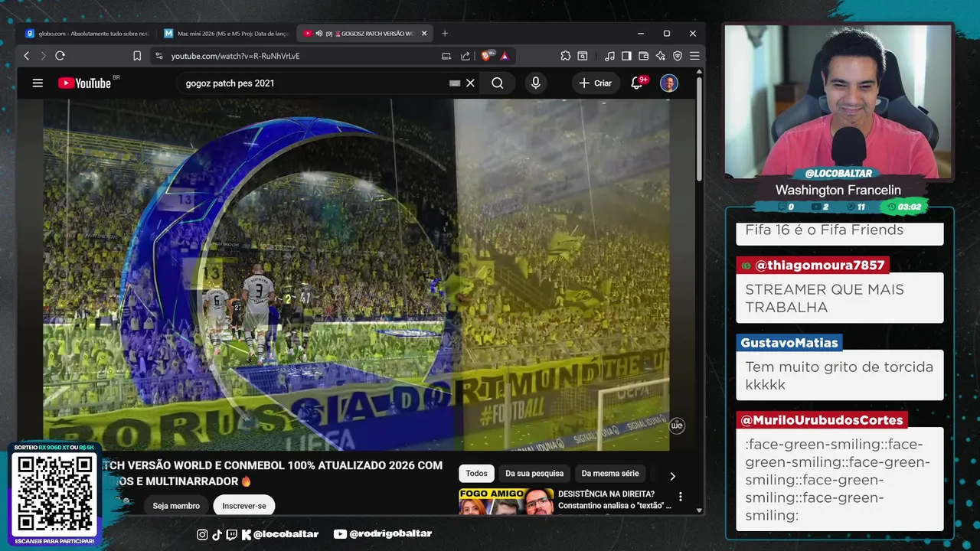This screenshot has width=980, height=551.
Task: Click the Seja membro button
Action: (176, 506)
